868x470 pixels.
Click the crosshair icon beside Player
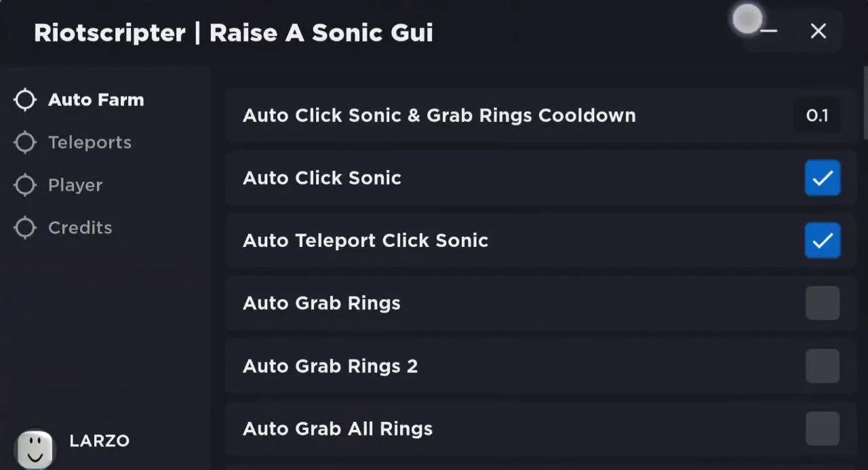click(25, 185)
